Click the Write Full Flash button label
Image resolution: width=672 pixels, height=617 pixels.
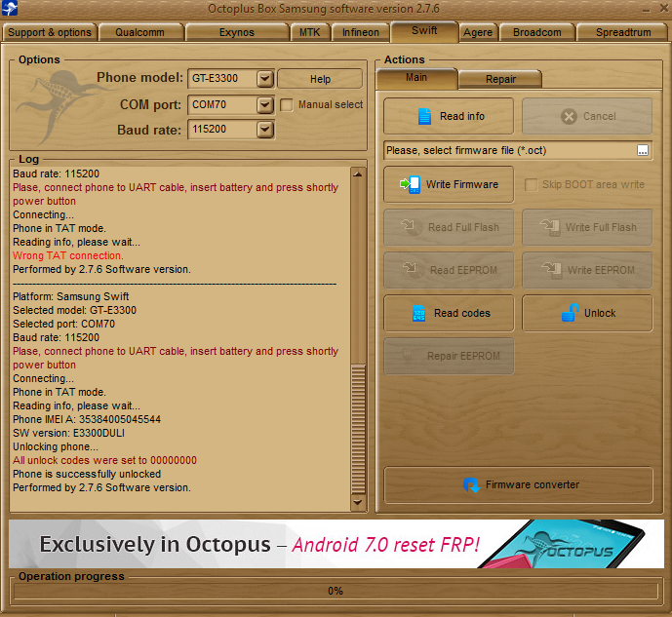(x=601, y=227)
